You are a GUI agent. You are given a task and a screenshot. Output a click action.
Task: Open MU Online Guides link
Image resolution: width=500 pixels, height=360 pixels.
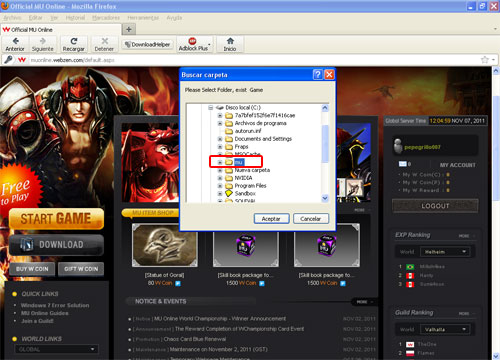pyautogui.click(x=45, y=313)
